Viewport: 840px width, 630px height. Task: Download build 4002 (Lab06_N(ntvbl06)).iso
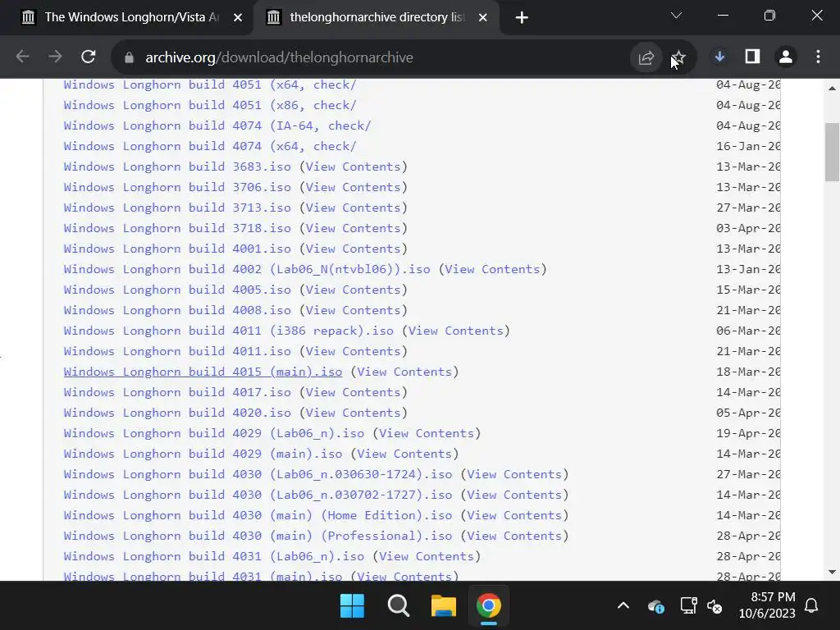click(x=246, y=269)
